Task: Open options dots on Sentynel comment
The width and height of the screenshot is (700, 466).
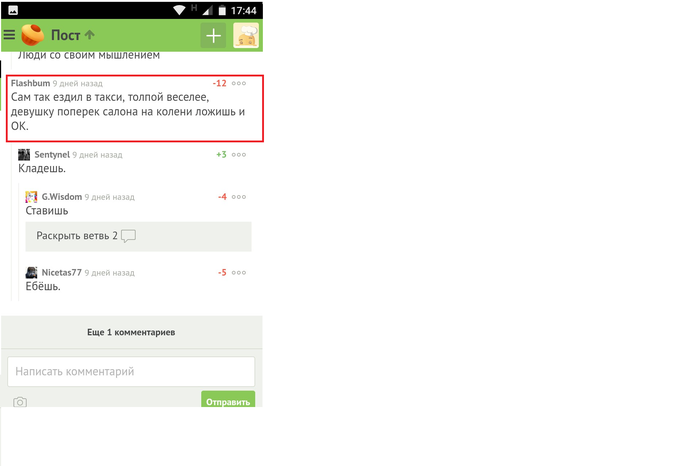Action: click(x=239, y=155)
